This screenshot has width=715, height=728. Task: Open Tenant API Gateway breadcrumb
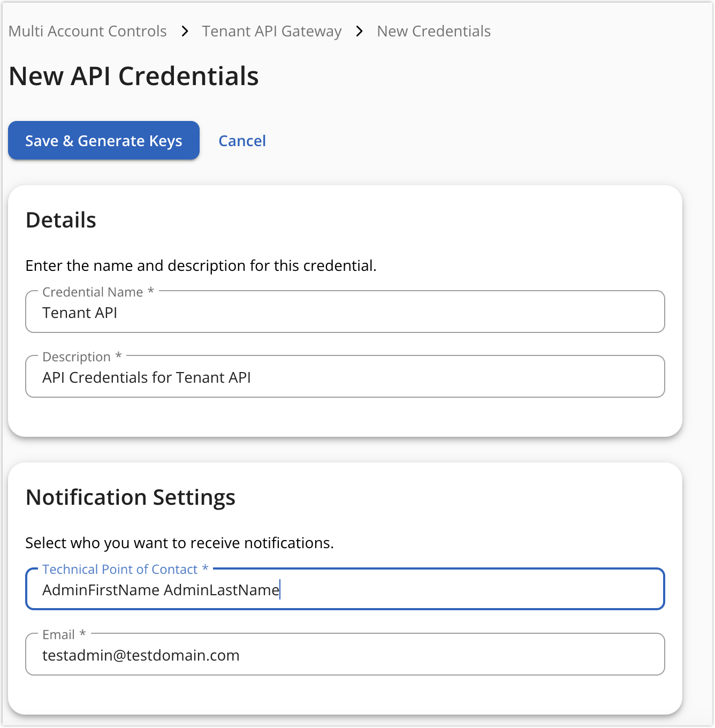272,32
